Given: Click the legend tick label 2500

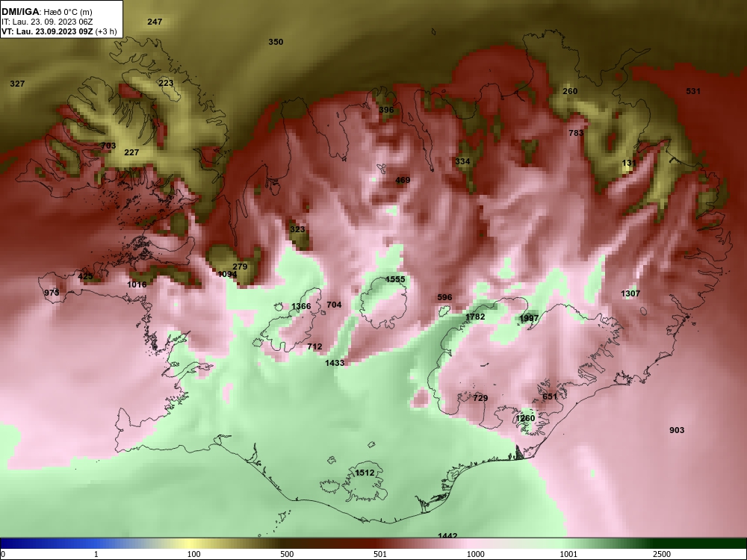Looking at the screenshot, I should 662,554.
